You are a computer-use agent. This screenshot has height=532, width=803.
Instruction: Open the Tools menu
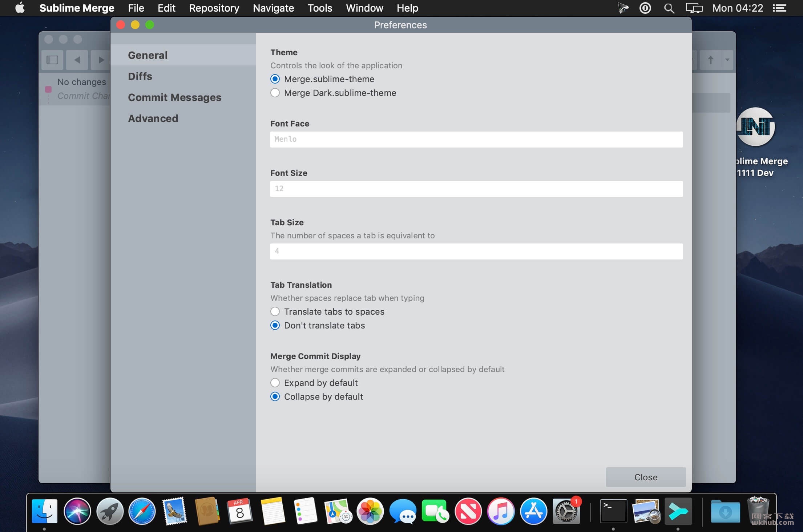(x=320, y=8)
